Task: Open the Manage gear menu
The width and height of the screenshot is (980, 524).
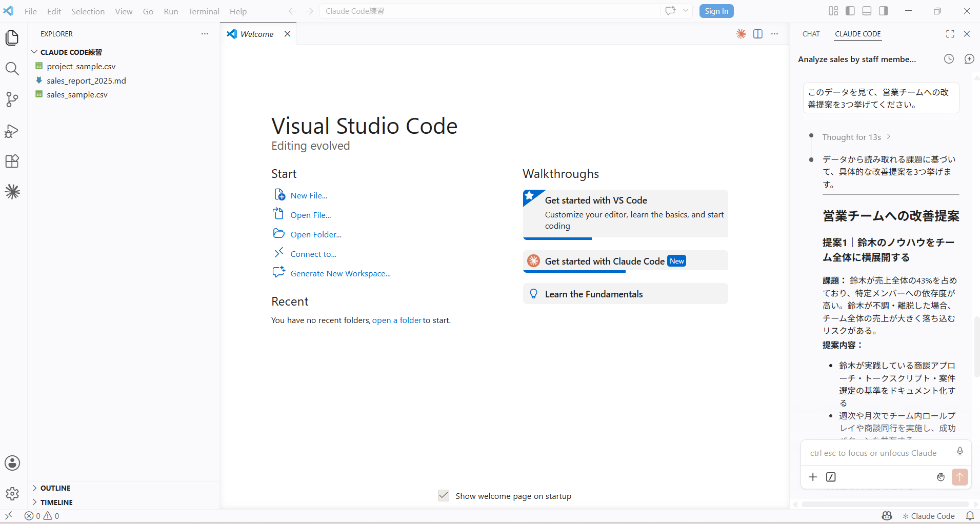Action: coord(12,494)
